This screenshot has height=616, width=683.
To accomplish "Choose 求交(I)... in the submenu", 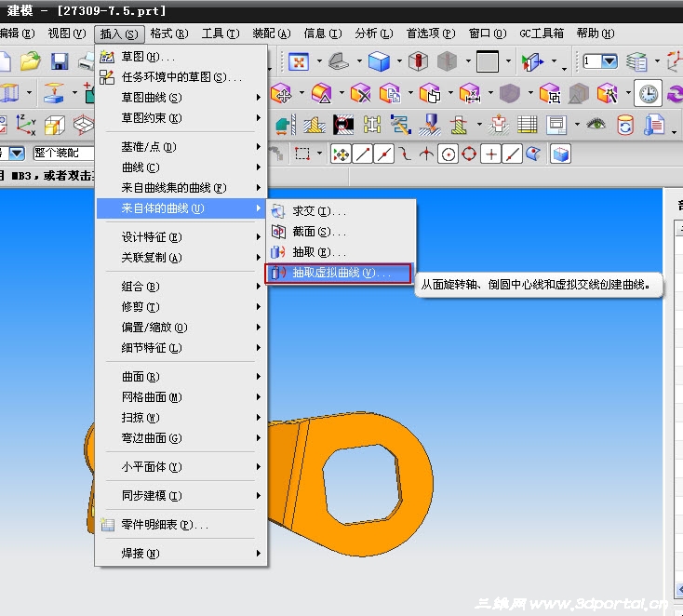I will coord(341,211).
